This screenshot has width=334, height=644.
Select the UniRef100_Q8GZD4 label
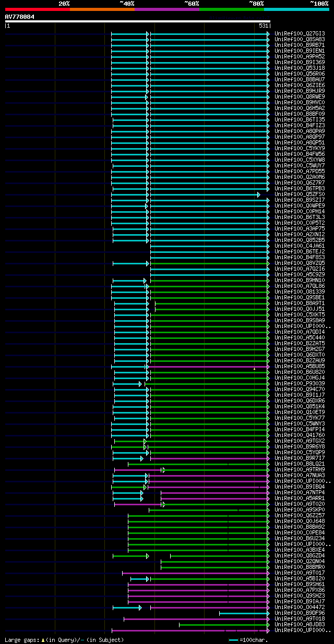pyautogui.click(x=300, y=555)
